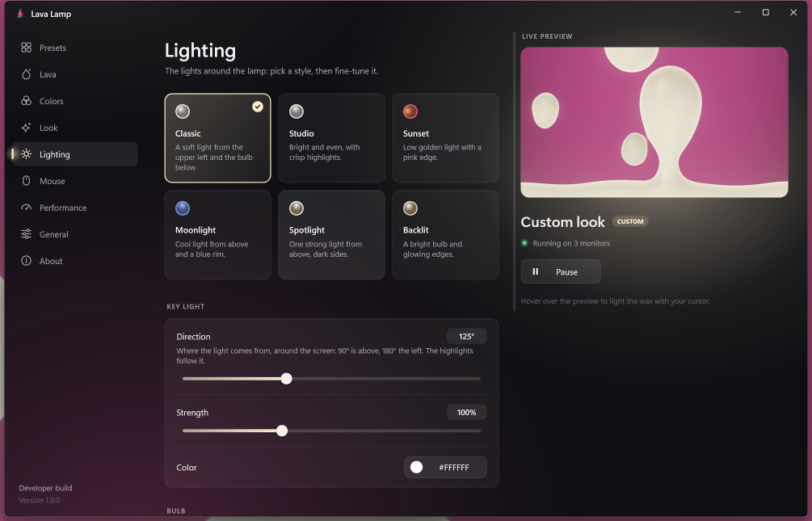This screenshot has width=812, height=521.
Task: Click the Spotlight sphere icon
Action: [297, 208]
